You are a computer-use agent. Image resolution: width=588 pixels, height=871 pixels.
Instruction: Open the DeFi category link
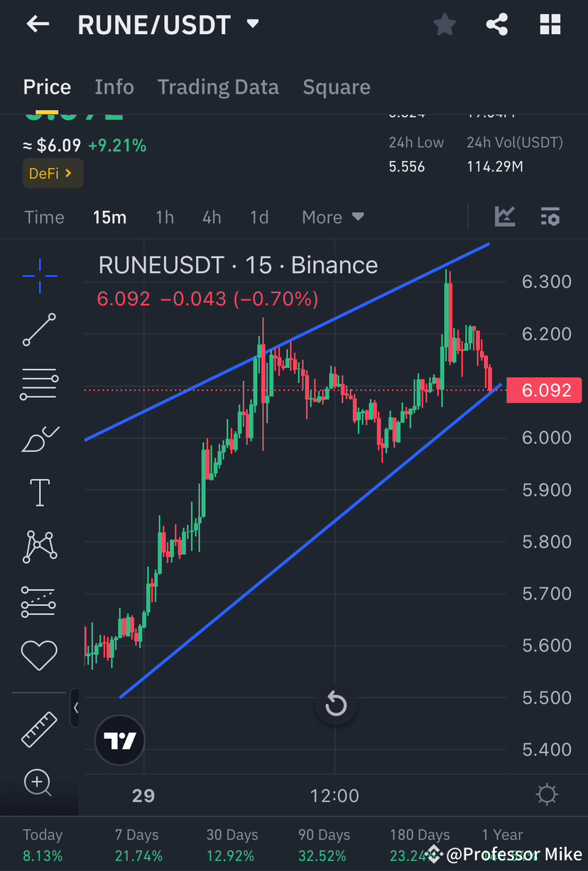pyautogui.click(x=53, y=173)
